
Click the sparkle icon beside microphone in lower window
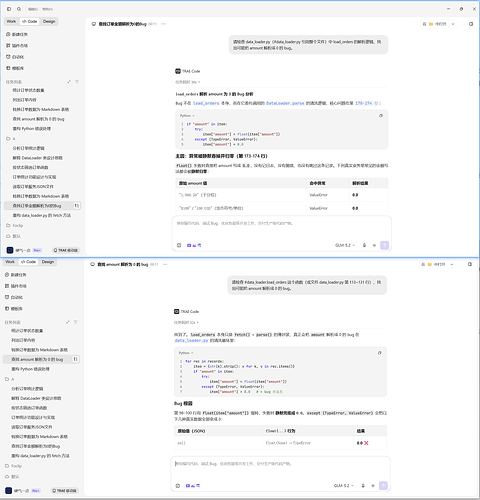[x=373, y=486]
